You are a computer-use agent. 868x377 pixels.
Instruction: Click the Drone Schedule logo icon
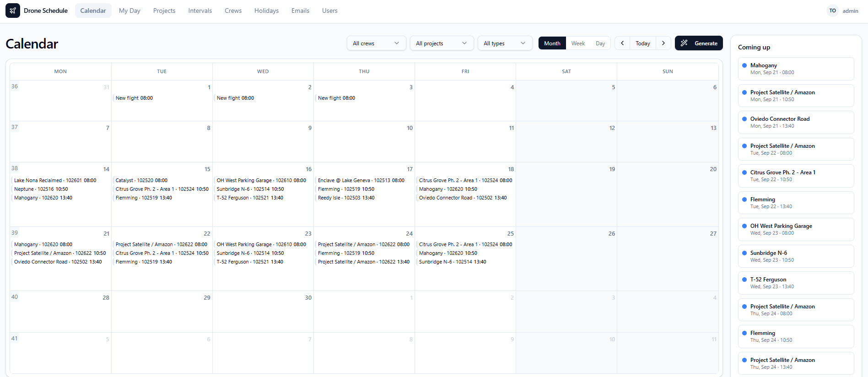[13, 11]
